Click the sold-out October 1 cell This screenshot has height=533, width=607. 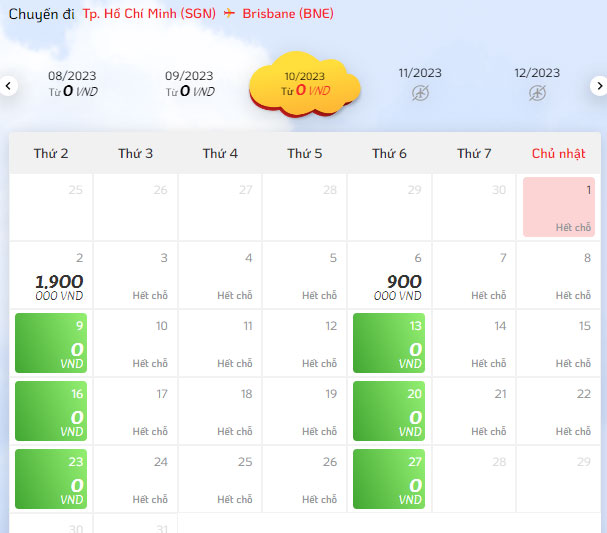tap(559, 207)
